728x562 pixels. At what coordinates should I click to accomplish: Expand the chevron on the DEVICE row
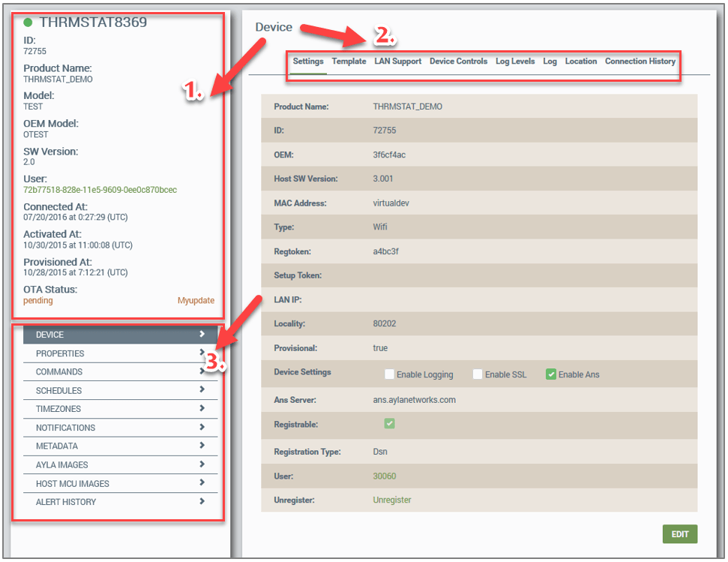click(202, 334)
